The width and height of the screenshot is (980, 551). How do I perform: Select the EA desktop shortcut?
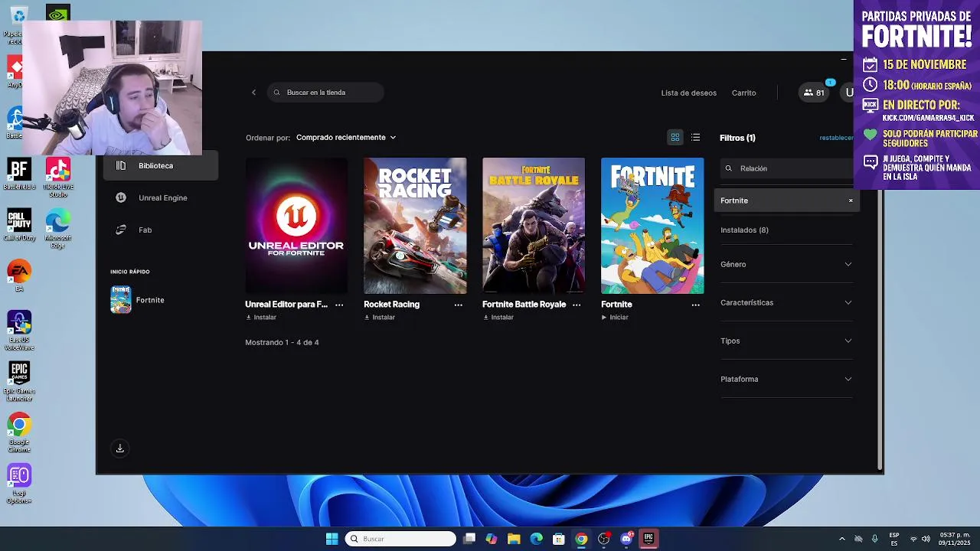[19, 276]
